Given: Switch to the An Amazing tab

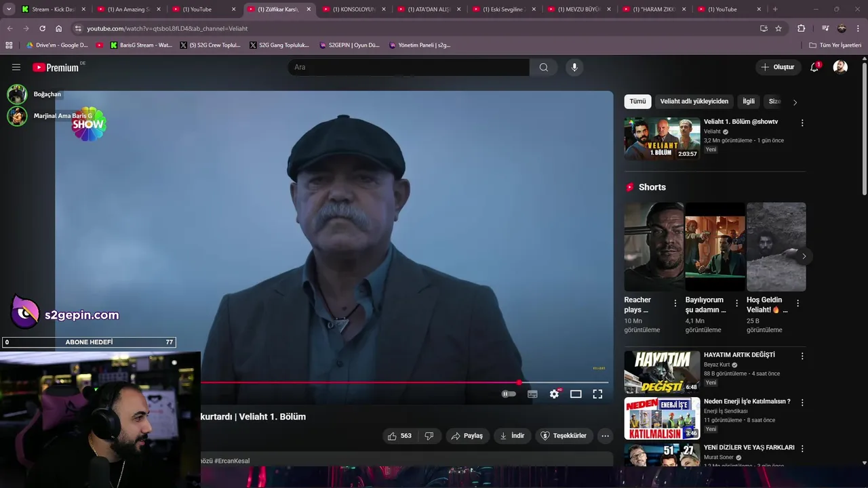Looking at the screenshot, I should (x=128, y=9).
